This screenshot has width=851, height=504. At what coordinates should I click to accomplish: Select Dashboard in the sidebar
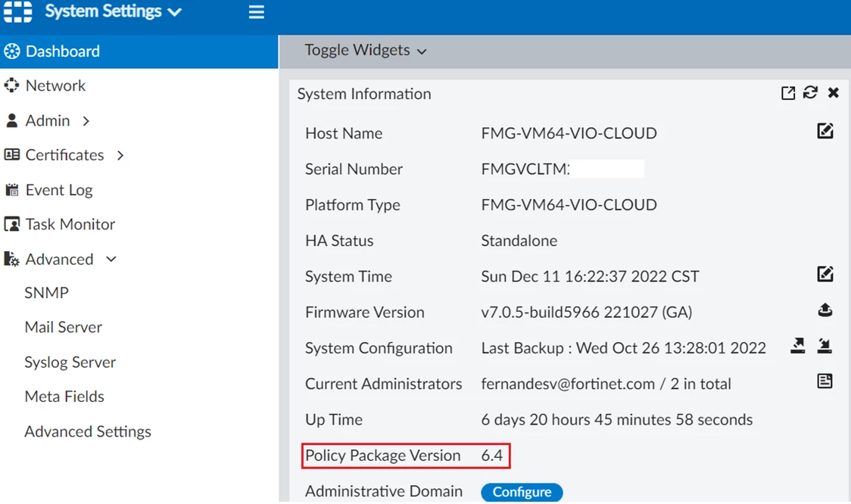139,51
